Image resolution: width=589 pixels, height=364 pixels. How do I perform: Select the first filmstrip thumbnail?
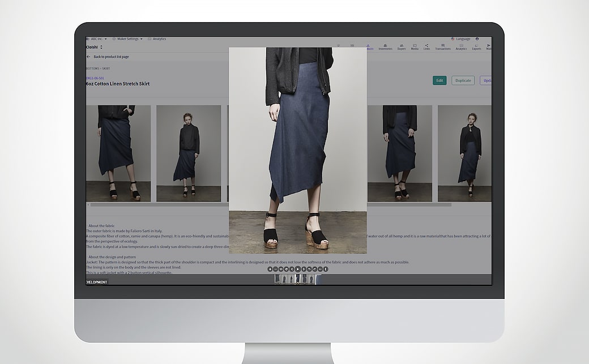[x=277, y=279]
